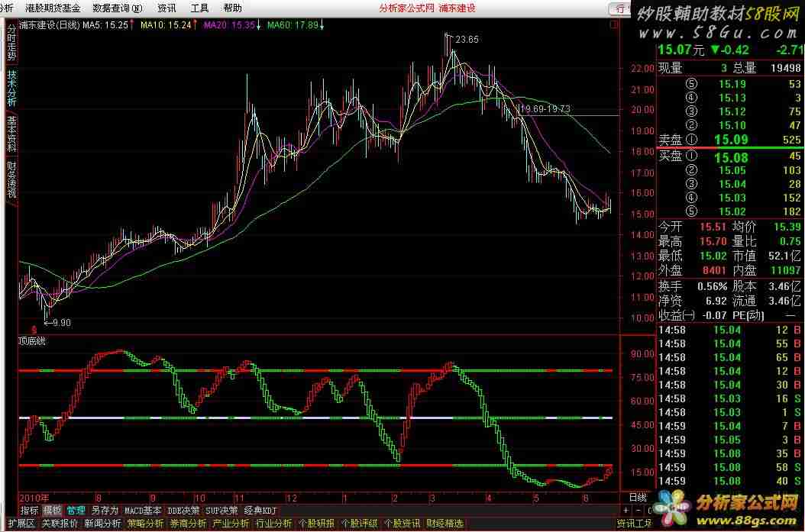This screenshot has width=805, height=532.
Task: Switch to the 技术分析 side tab
Action: point(11,89)
